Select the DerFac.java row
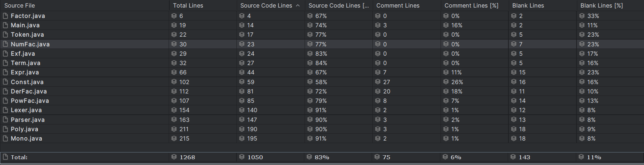 coord(322,91)
